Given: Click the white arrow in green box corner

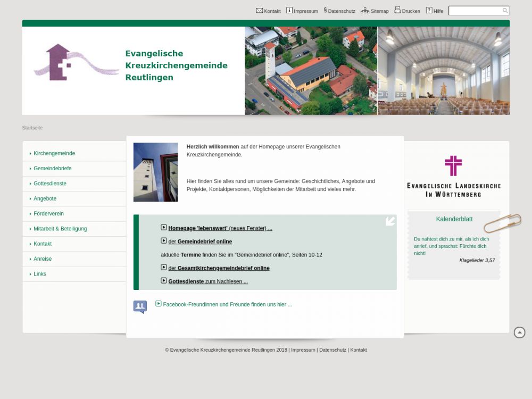Looking at the screenshot, I should pos(390,221).
